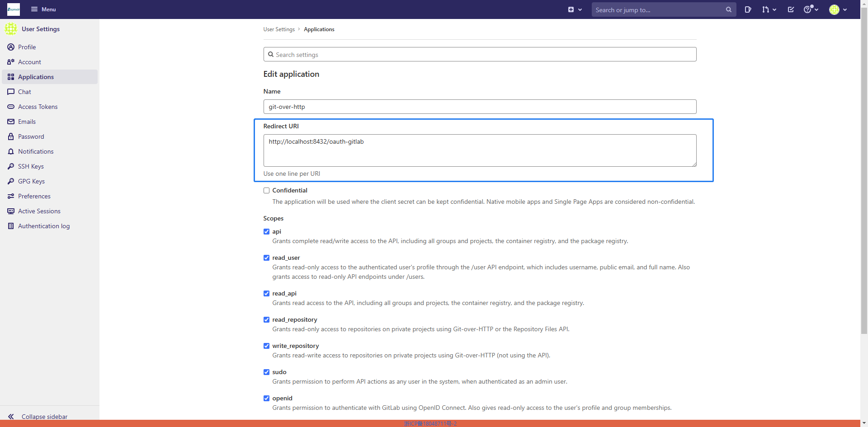The width and height of the screenshot is (868, 427).
Task: Expand the create new plus dropdown
Action: (575, 9)
